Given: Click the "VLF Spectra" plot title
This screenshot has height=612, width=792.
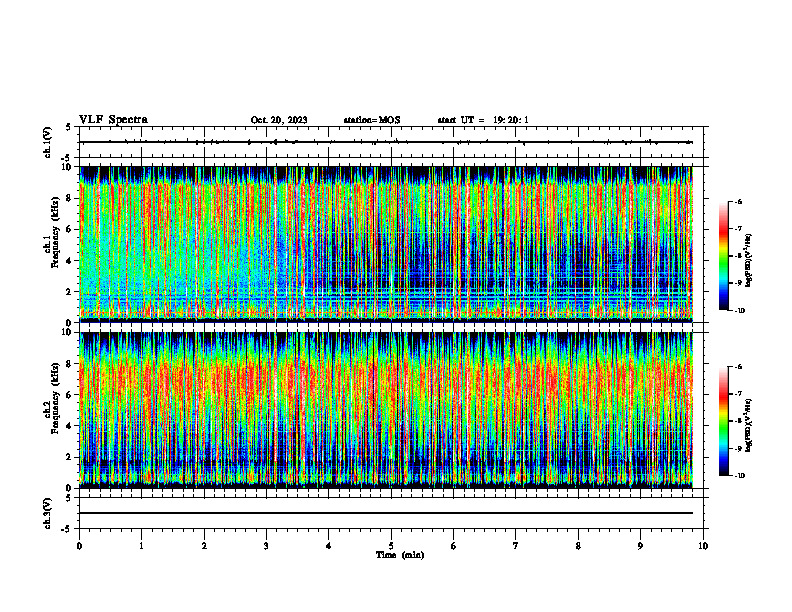Looking at the screenshot, I should 113,120.
